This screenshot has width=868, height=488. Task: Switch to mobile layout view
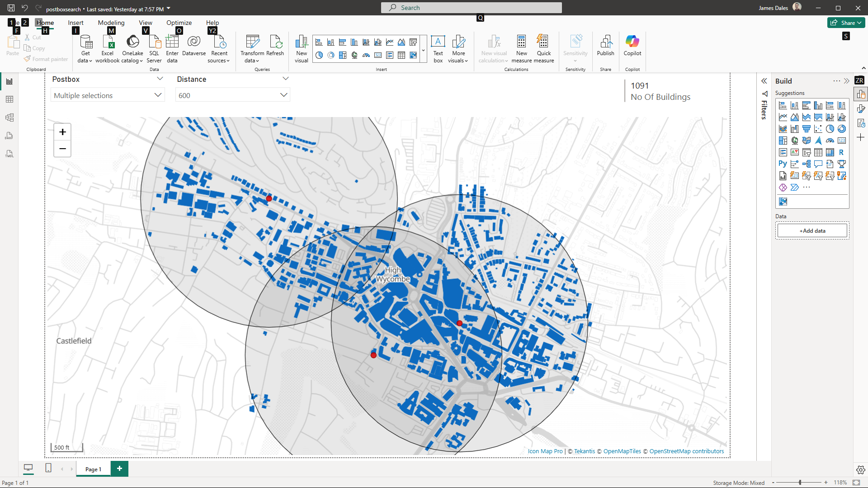pos(48,468)
